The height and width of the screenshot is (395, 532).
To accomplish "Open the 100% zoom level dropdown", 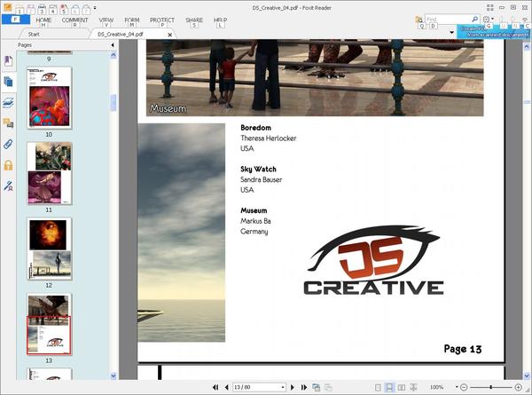I will [457, 387].
